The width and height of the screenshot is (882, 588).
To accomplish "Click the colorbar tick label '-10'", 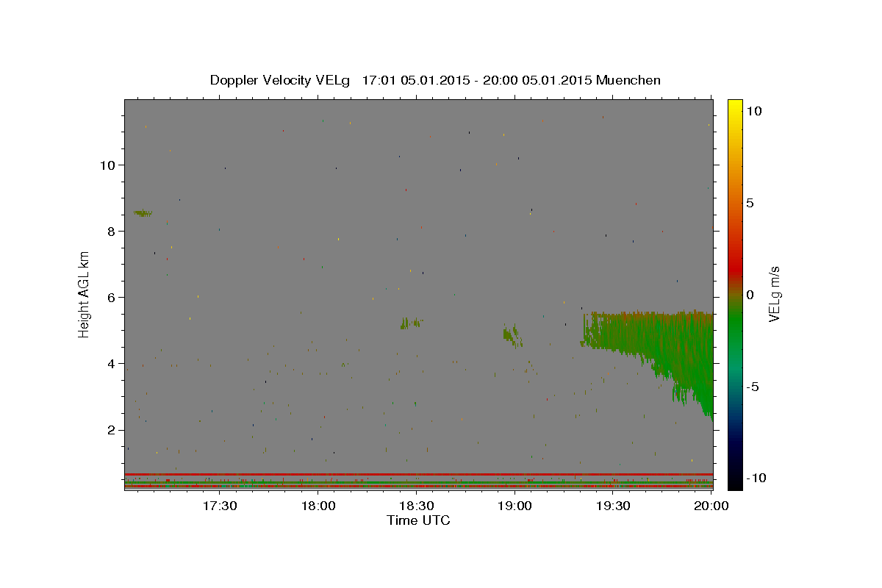I will pyautogui.click(x=756, y=478).
